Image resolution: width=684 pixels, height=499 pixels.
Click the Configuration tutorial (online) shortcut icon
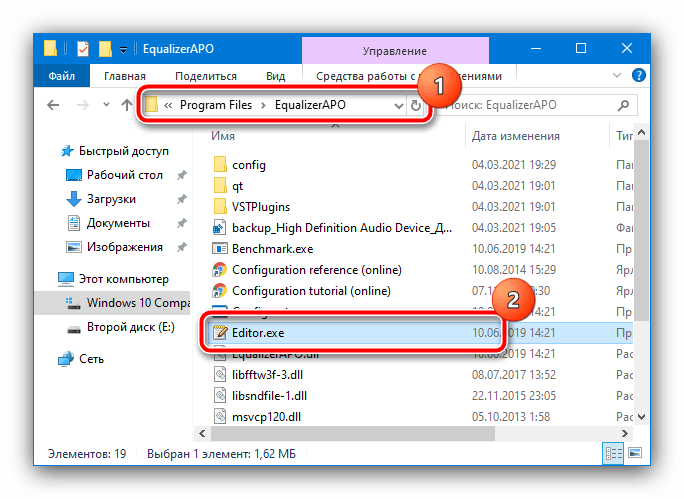point(219,291)
